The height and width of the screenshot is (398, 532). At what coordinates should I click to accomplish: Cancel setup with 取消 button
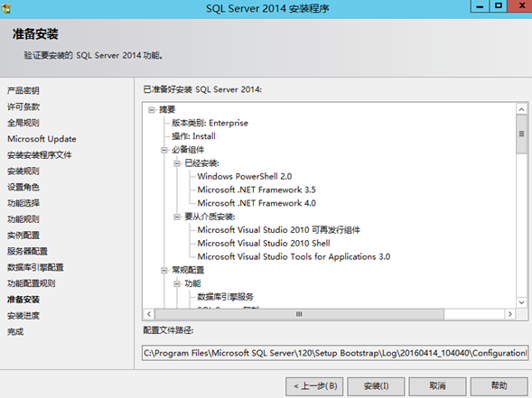click(437, 386)
